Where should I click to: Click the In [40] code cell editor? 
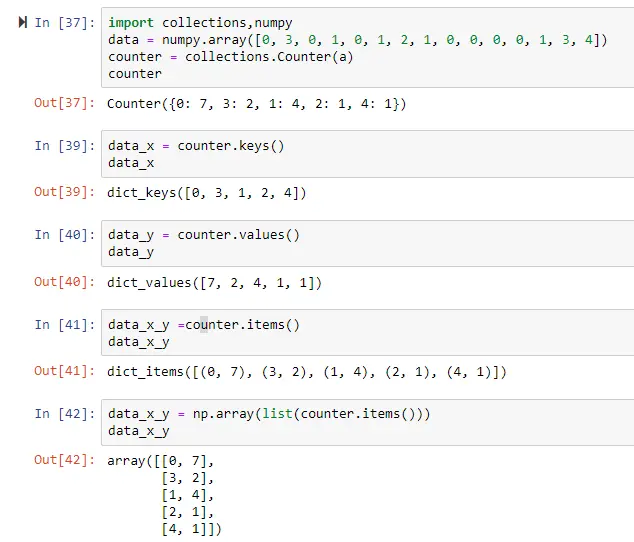point(368,243)
